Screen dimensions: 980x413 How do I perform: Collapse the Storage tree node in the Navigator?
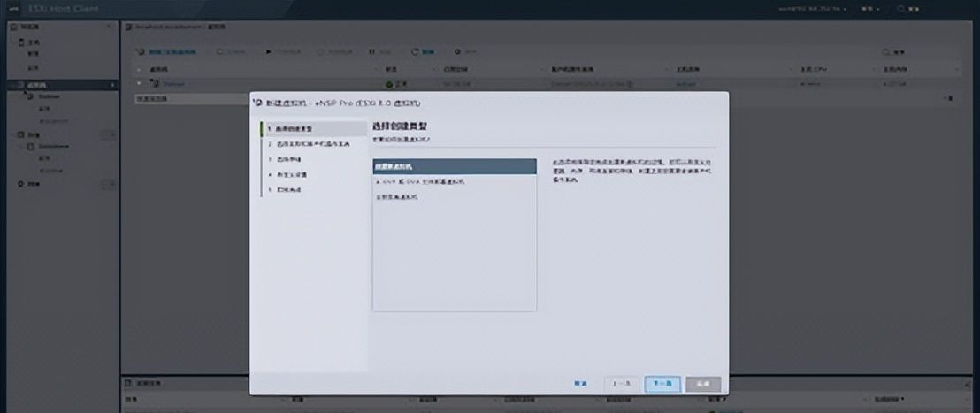click(x=11, y=134)
